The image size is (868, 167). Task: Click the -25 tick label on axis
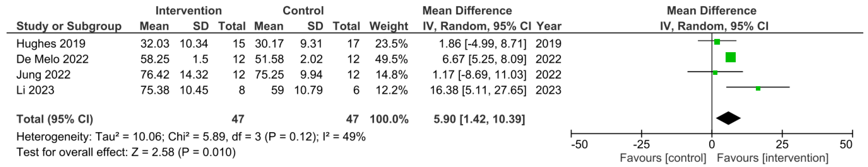(641, 145)
